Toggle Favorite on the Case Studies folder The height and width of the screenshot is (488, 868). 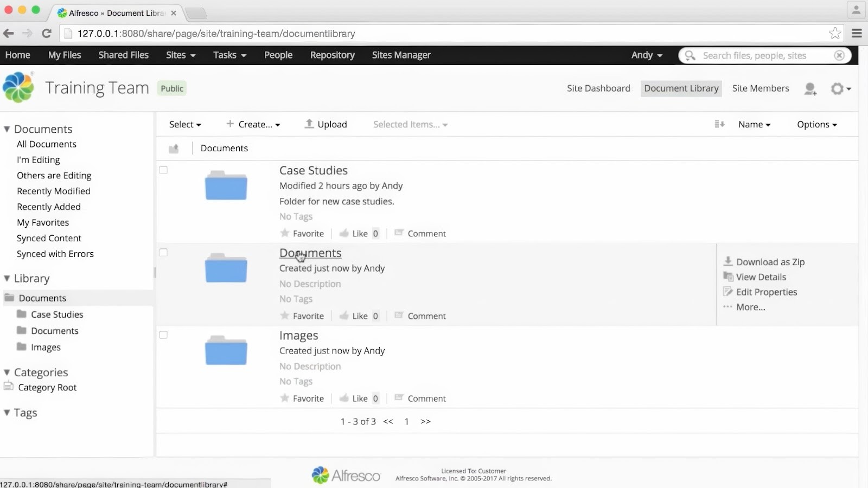pyautogui.click(x=302, y=233)
